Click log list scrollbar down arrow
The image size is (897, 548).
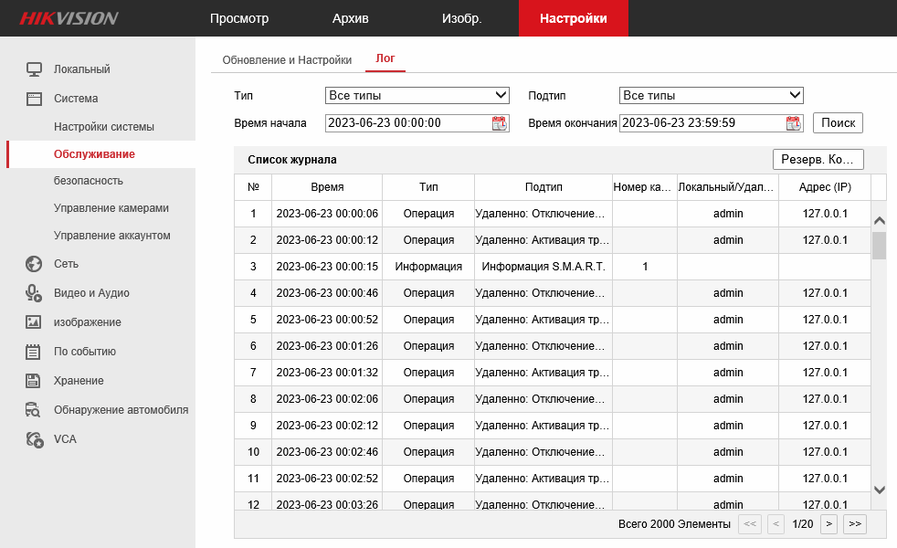click(x=879, y=490)
